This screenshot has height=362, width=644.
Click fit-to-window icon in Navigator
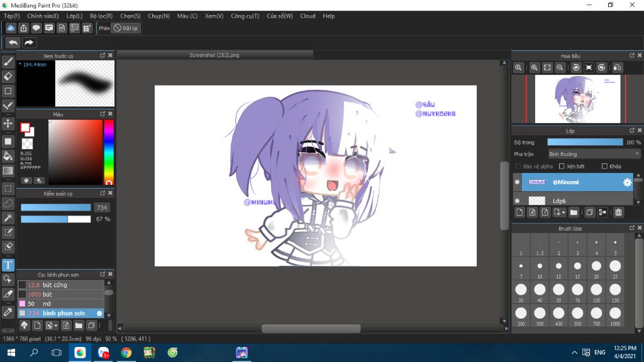547,68
